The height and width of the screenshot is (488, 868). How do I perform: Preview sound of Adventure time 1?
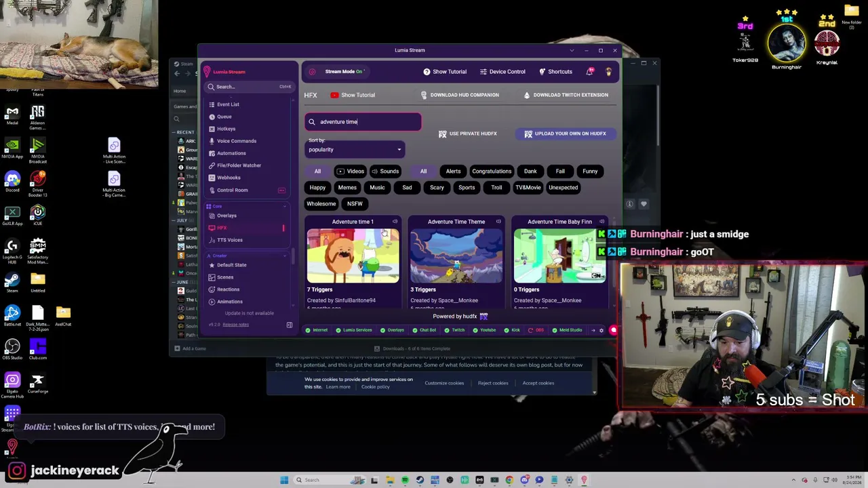[395, 222]
